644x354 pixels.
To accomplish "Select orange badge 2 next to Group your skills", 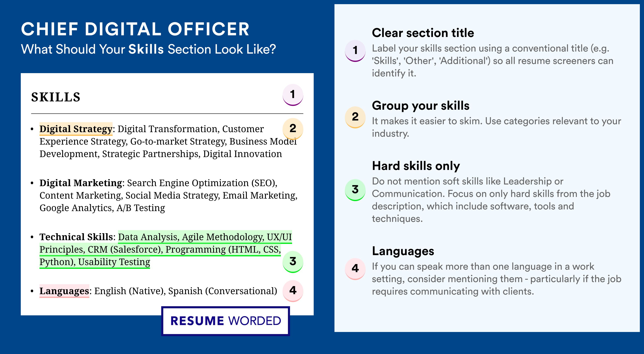I will click(355, 117).
